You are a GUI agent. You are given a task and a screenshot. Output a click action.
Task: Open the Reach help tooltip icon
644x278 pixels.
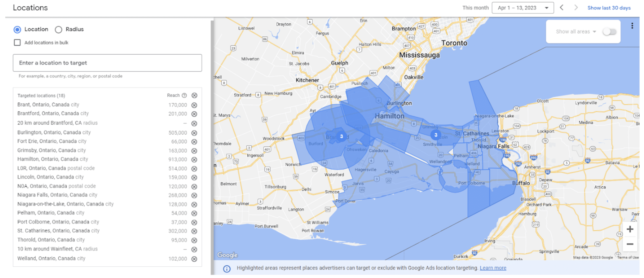[184, 96]
